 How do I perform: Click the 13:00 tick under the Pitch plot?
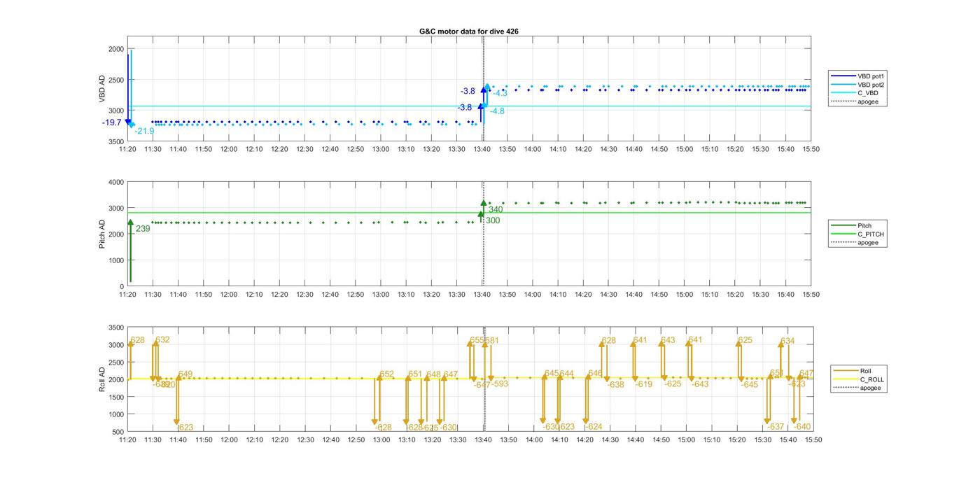[x=381, y=295]
